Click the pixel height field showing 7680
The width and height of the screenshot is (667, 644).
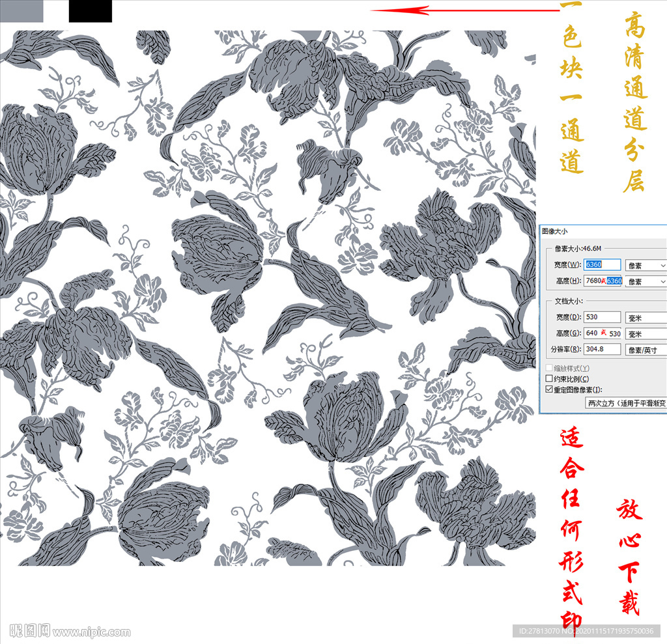click(x=604, y=281)
